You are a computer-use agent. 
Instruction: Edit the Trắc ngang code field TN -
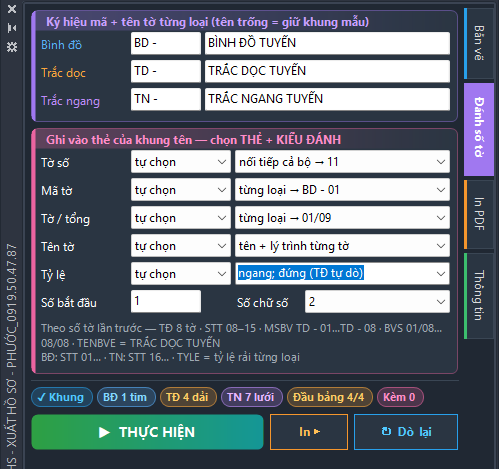click(x=166, y=99)
